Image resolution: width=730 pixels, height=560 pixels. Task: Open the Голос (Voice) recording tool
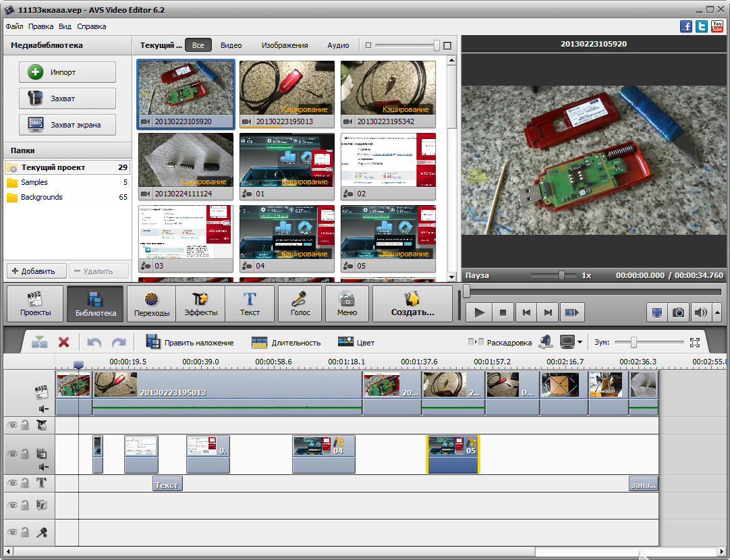tap(300, 304)
